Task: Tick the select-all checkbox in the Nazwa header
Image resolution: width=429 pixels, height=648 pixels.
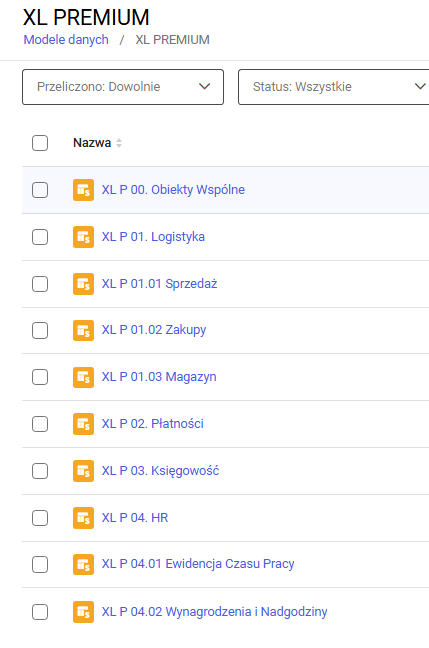Action: (x=40, y=143)
